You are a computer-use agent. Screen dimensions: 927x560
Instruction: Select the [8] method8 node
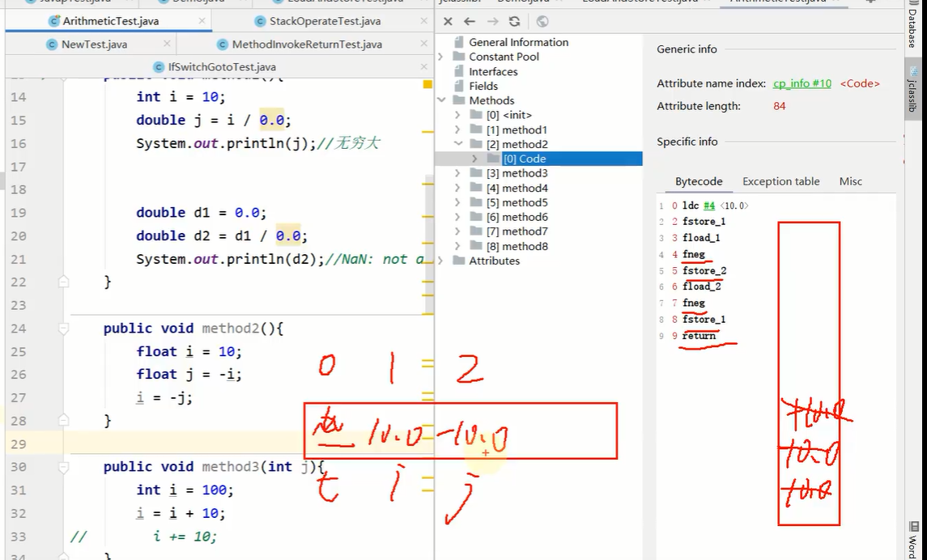pyautogui.click(x=517, y=246)
